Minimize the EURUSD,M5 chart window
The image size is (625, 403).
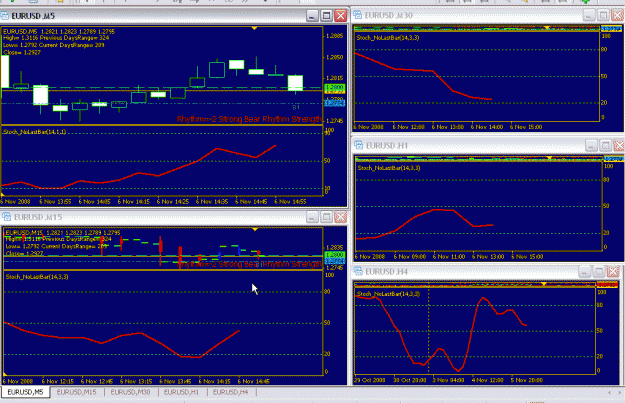tap(312, 16)
